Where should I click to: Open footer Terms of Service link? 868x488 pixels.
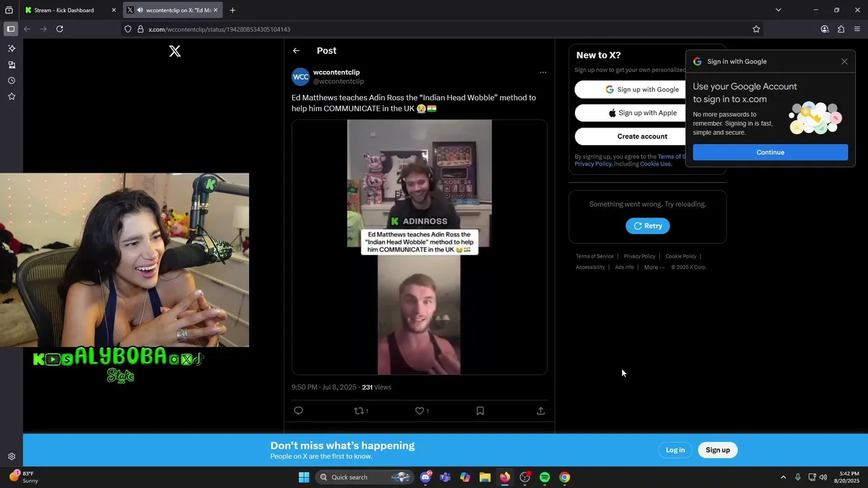pyautogui.click(x=595, y=256)
